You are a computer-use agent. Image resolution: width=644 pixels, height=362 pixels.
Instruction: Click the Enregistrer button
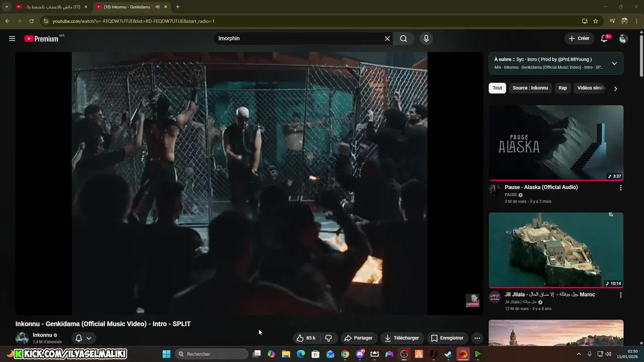coord(447,338)
